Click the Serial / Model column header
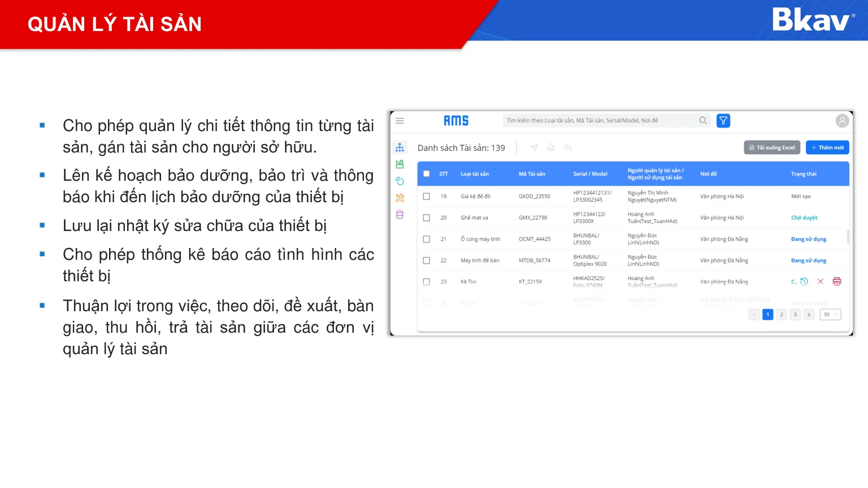The image size is (868, 488). 591,174
